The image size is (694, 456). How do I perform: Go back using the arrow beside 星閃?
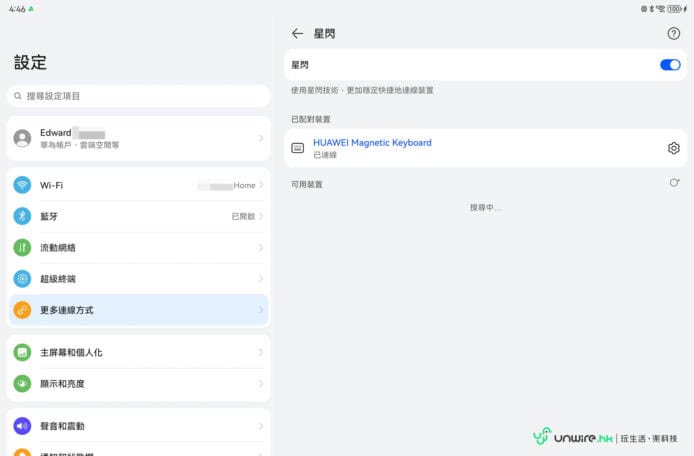[297, 33]
